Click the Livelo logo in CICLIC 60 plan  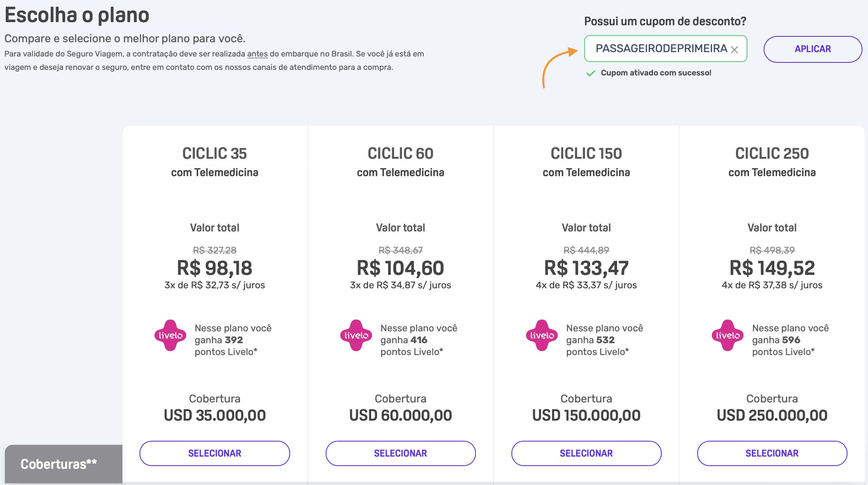[356, 335]
